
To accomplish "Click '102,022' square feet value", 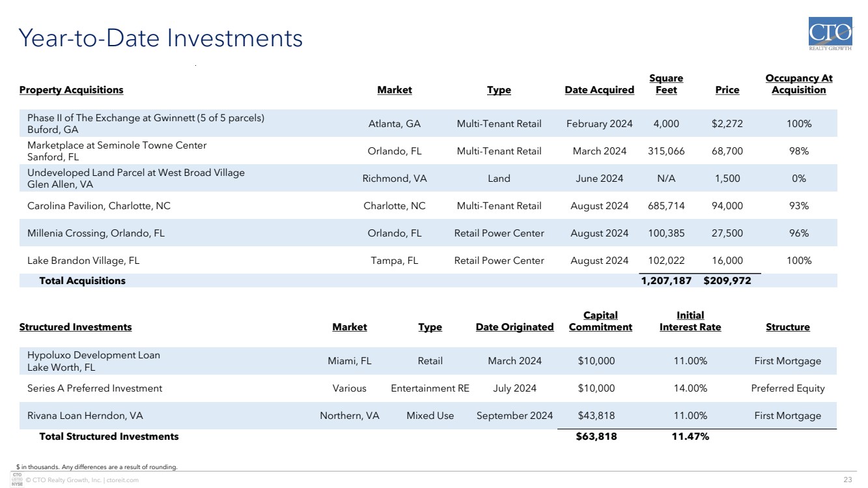I will click(666, 261).
